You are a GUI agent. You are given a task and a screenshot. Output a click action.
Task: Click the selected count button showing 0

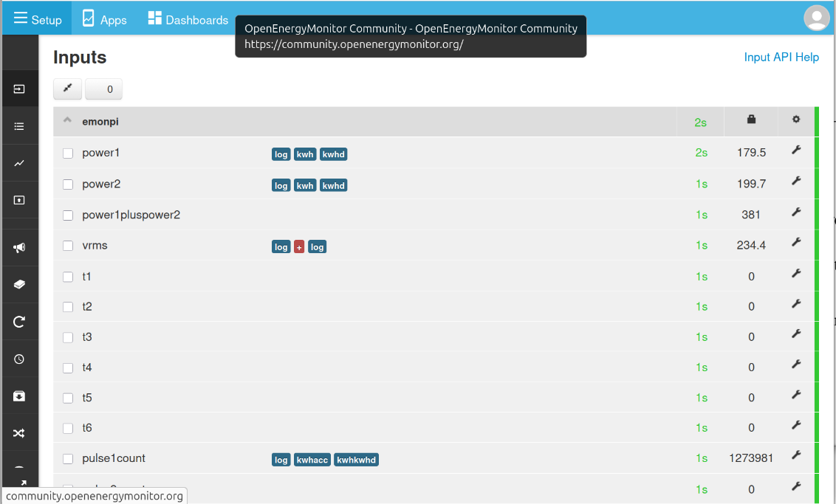tap(104, 89)
